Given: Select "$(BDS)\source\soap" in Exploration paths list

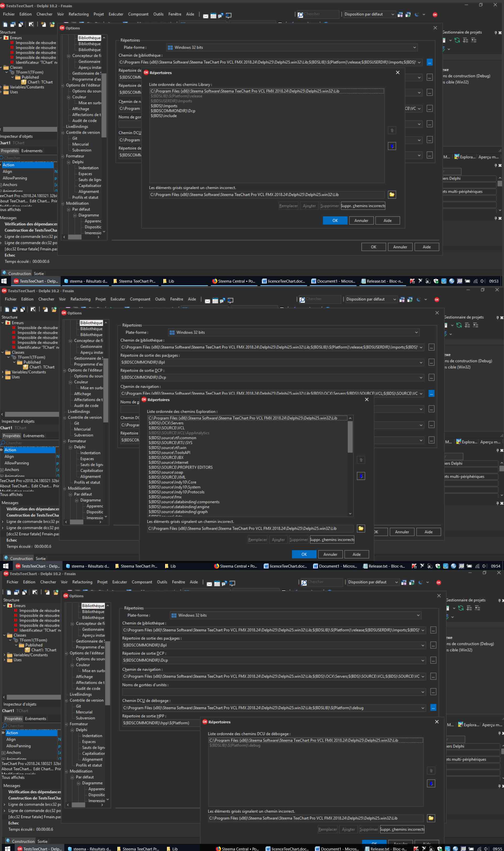Looking at the screenshot, I should coord(166,473).
